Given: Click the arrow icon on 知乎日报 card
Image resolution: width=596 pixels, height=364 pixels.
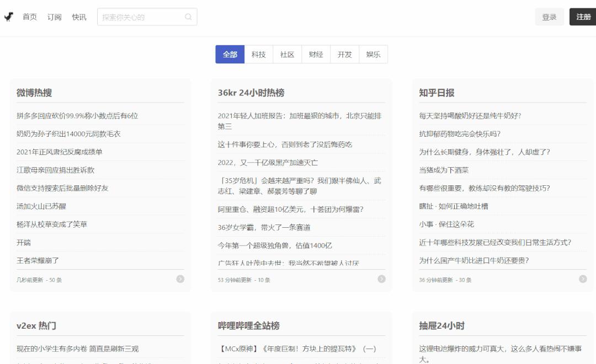Looking at the screenshot, I should point(582,279).
